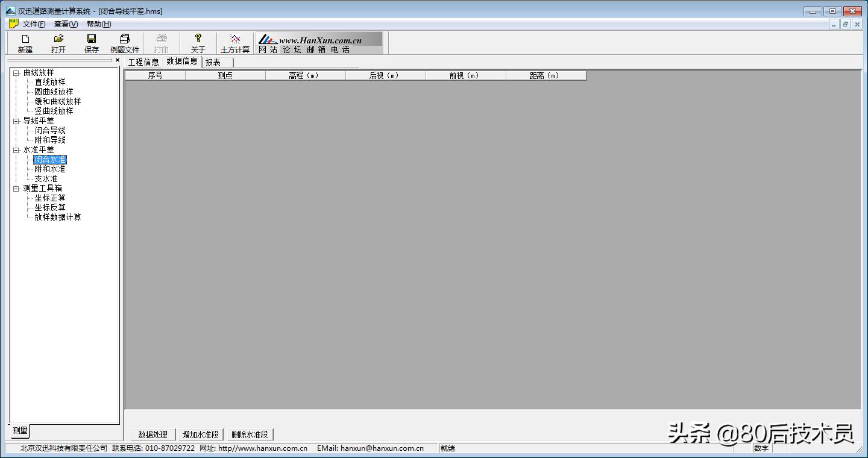This screenshot has width=868, height=458.
Task: Open the 帮助(H) menu
Action: pyautogui.click(x=99, y=24)
